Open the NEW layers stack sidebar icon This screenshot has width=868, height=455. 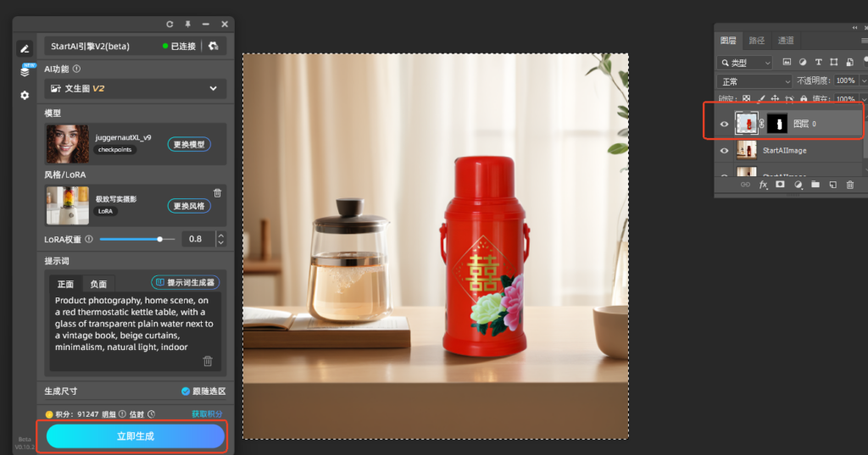tap(25, 71)
